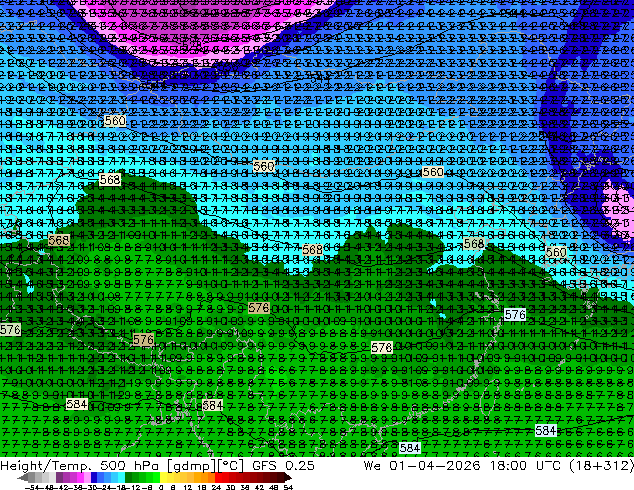Click the "0" scale label under the legend
This screenshot has height=490, width=634.
(161, 488)
